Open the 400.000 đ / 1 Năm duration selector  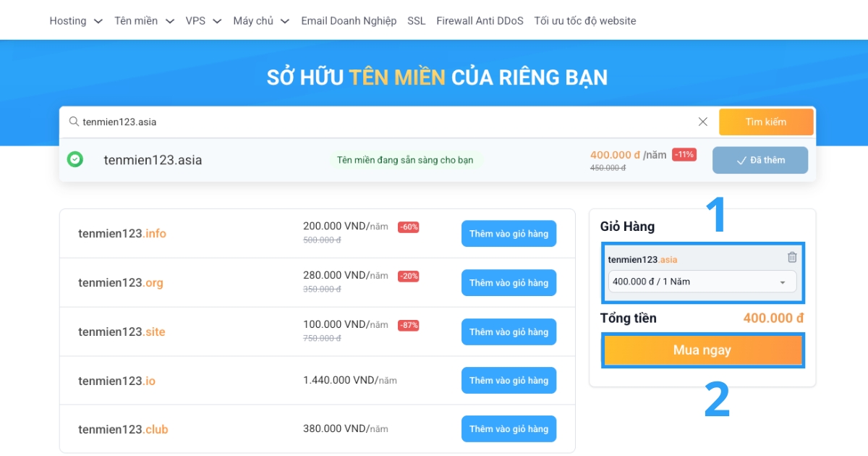[702, 282]
